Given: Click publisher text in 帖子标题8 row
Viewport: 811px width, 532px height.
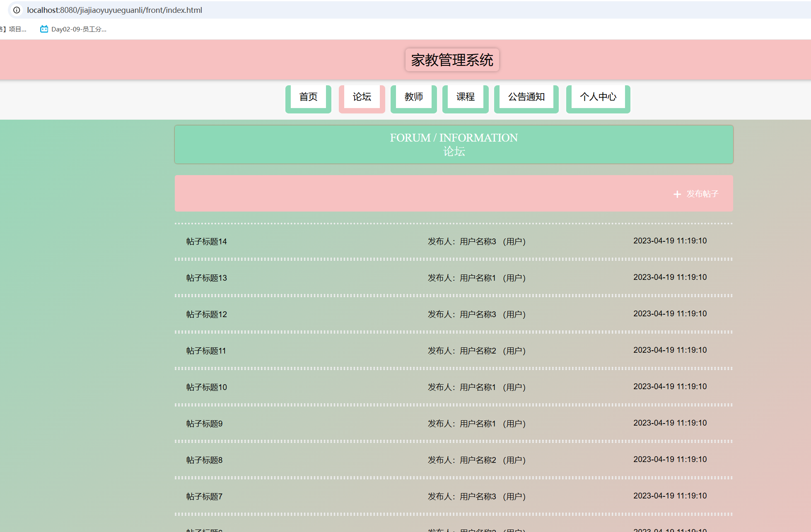Looking at the screenshot, I should tap(477, 460).
